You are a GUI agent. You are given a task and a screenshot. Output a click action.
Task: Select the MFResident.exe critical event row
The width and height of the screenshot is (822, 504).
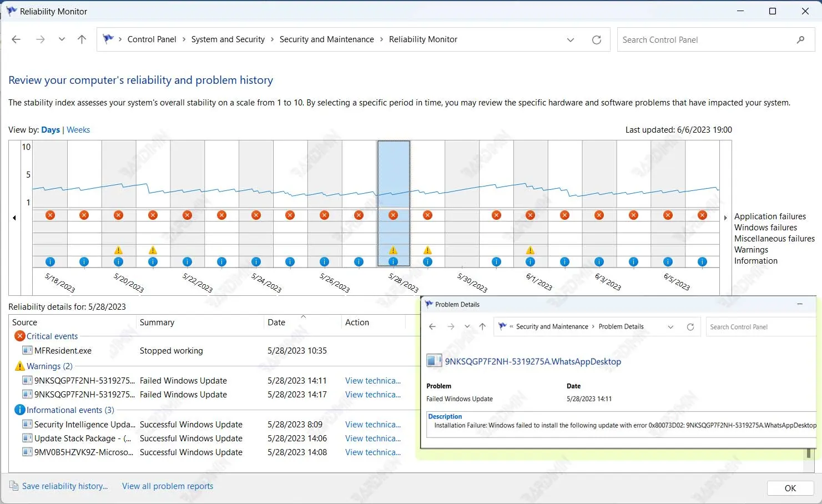point(63,351)
